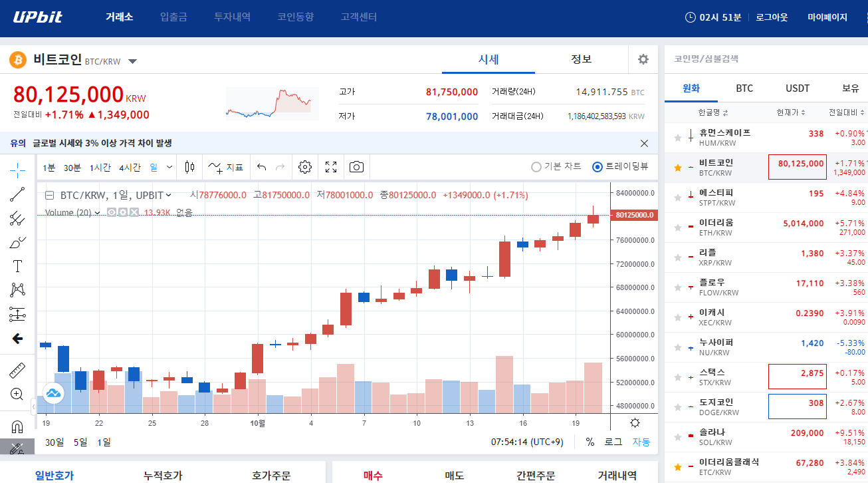Viewport: 868px width, 483px height.
Task: Hide the Volume indicator with eye icon
Action: point(112,212)
